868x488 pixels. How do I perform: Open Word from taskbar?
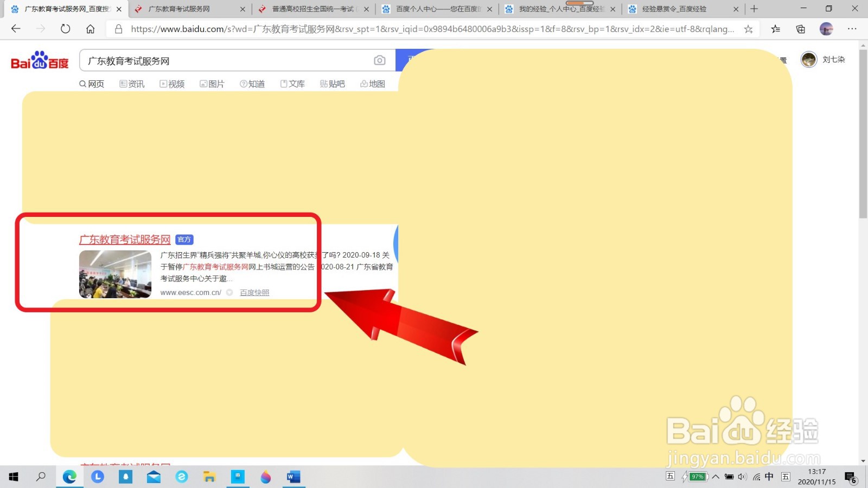pos(293,477)
